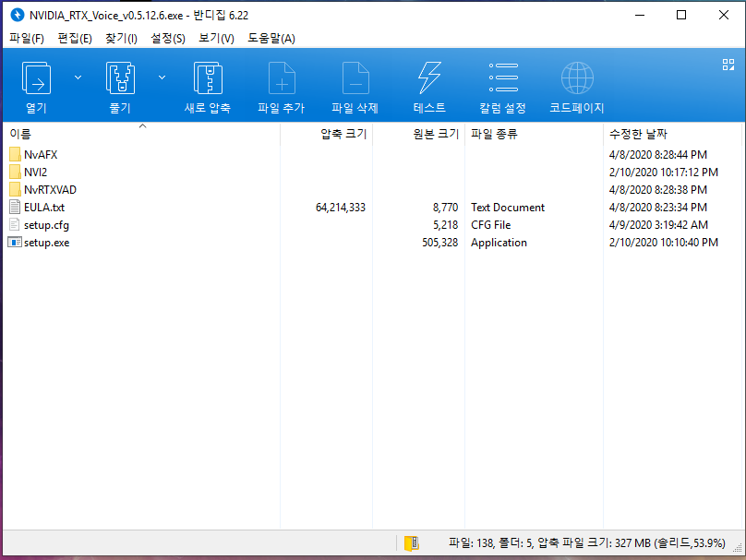The width and height of the screenshot is (746, 560).
Task: Open the 파일(F) menu
Action: point(27,38)
